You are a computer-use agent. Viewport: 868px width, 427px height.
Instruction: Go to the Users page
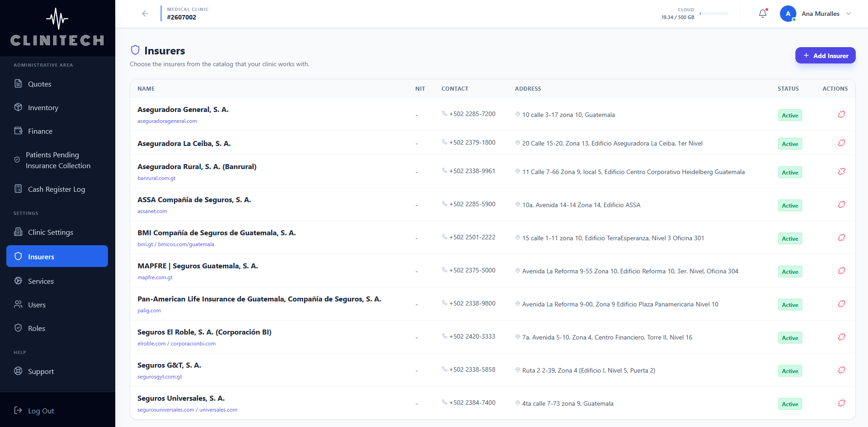tap(57, 305)
